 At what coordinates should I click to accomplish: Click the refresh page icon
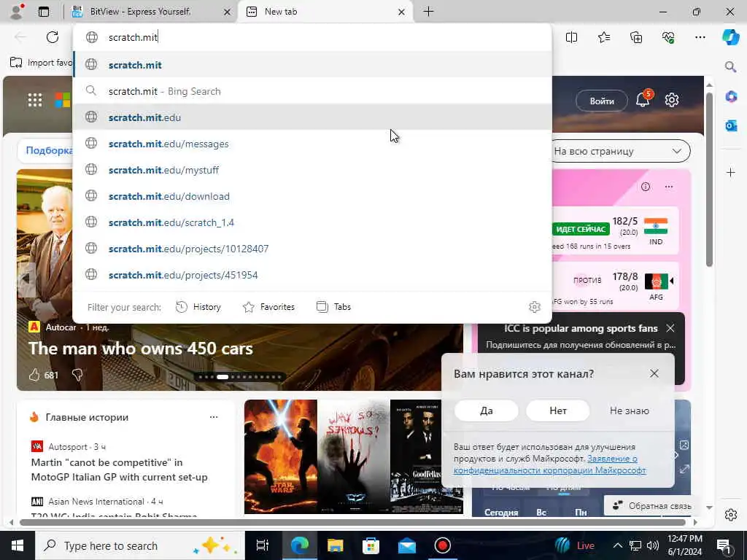(53, 37)
